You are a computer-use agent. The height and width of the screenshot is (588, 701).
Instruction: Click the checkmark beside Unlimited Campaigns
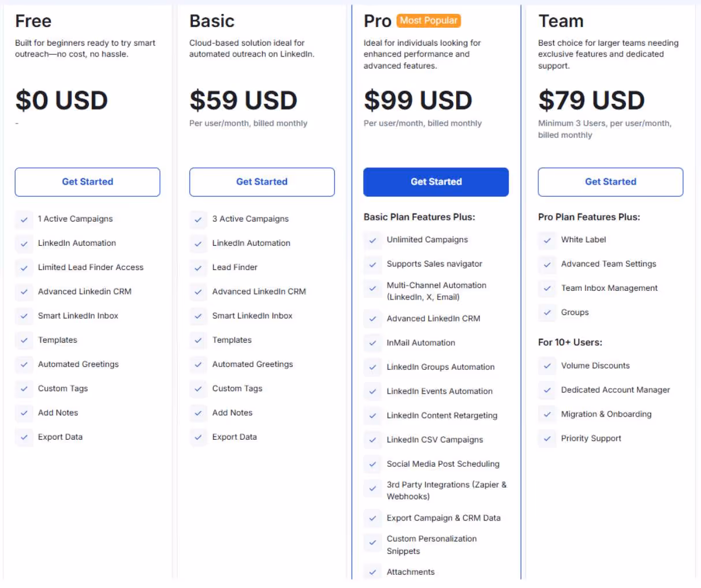point(372,241)
